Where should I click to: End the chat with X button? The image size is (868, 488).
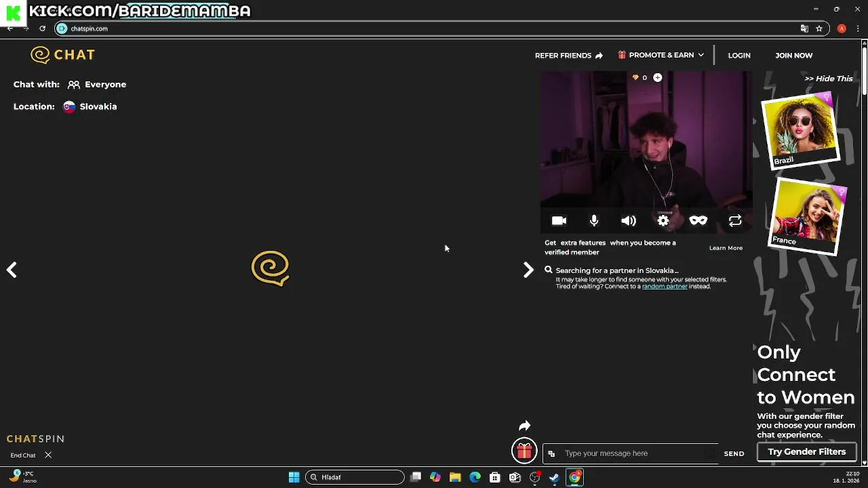[x=48, y=455]
